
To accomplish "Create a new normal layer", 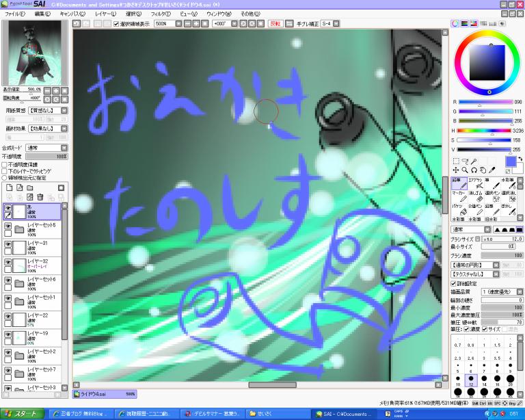I will 10,188.
